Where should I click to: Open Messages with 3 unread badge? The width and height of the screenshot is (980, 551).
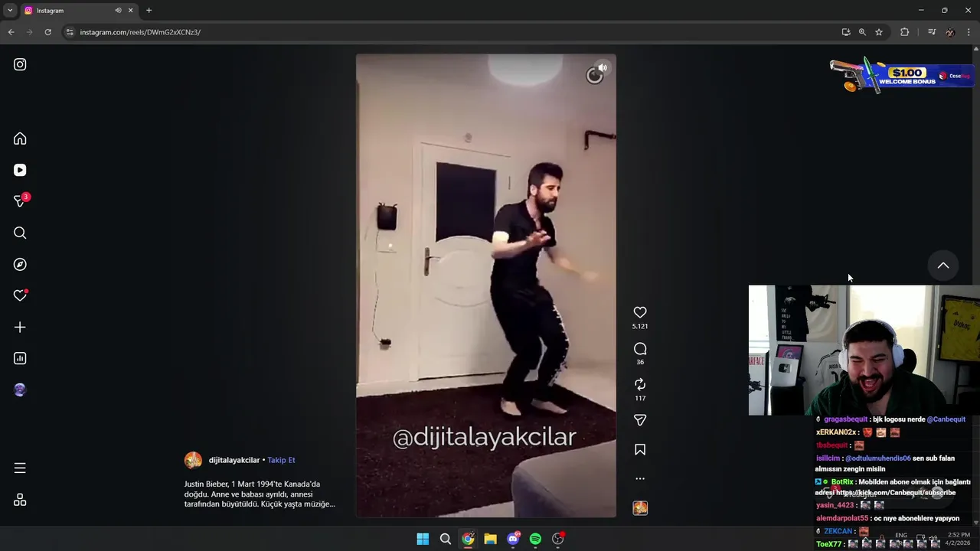pyautogui.click(x=21, y=201)
